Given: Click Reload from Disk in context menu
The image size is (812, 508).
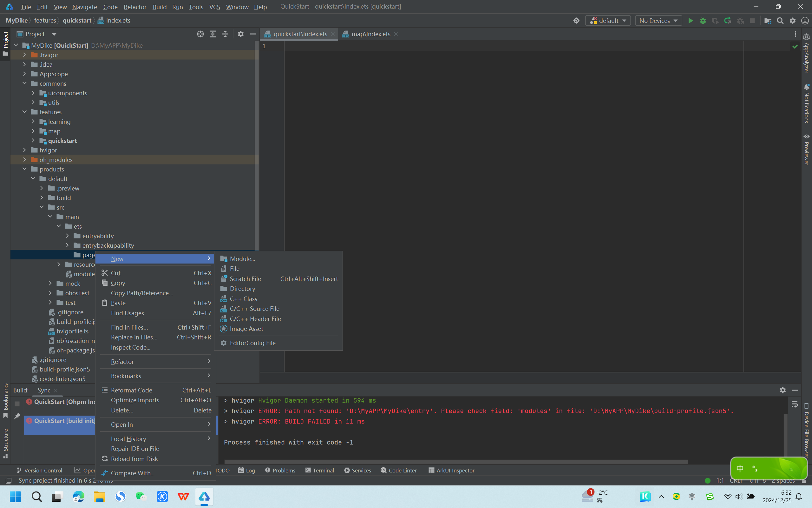Looking at the screenshot, I should coord(156,458).
